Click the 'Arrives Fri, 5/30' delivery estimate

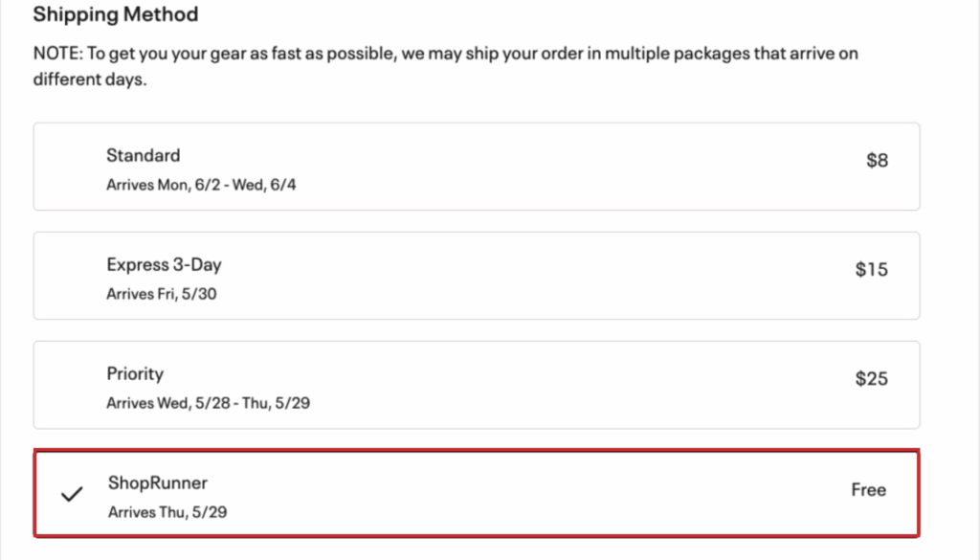point(162,294)
